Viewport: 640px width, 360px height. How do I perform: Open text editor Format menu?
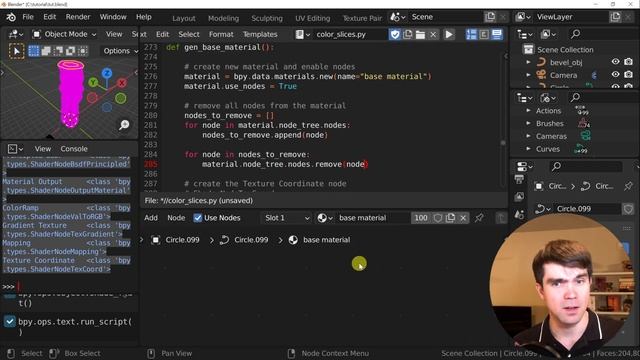coord(221,34)
